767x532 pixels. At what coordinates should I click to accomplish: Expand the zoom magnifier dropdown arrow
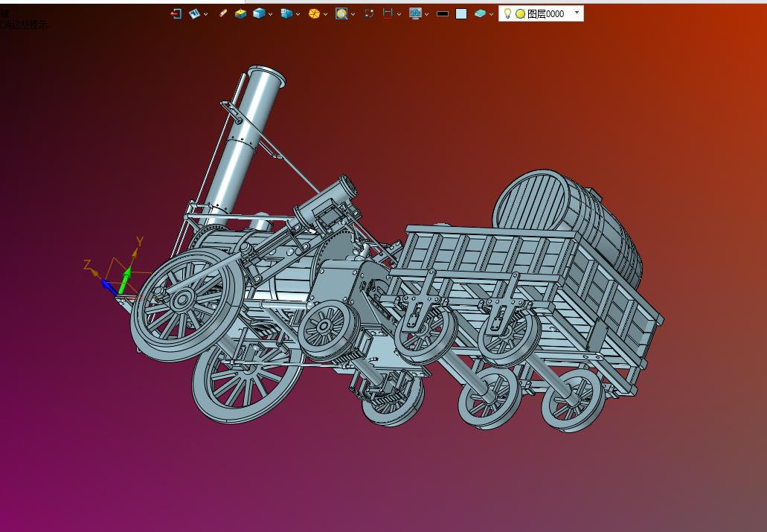(x=353, y=14)
